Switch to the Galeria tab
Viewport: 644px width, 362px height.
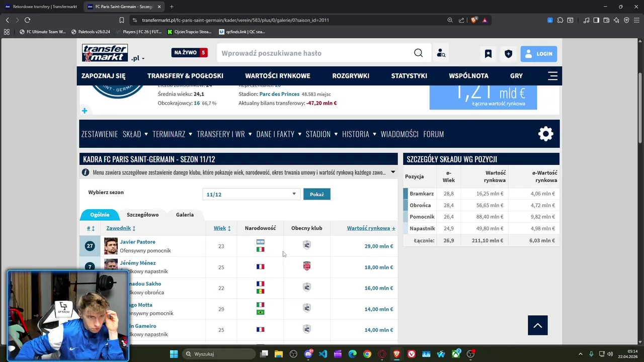pyautogui.click(x=185, y=215)
